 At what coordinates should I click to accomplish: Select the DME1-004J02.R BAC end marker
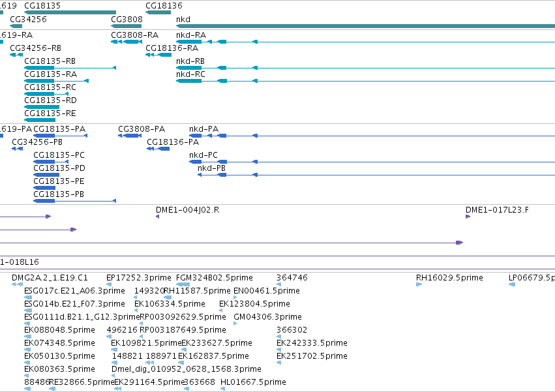coord(158,217)
